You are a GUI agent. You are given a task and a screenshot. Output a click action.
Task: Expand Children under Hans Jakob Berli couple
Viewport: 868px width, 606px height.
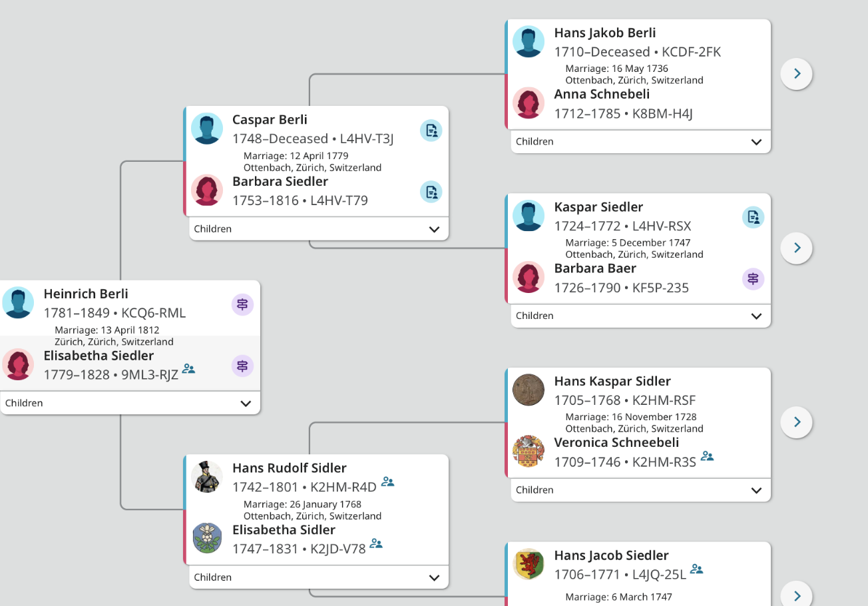(x=640, y=141)
